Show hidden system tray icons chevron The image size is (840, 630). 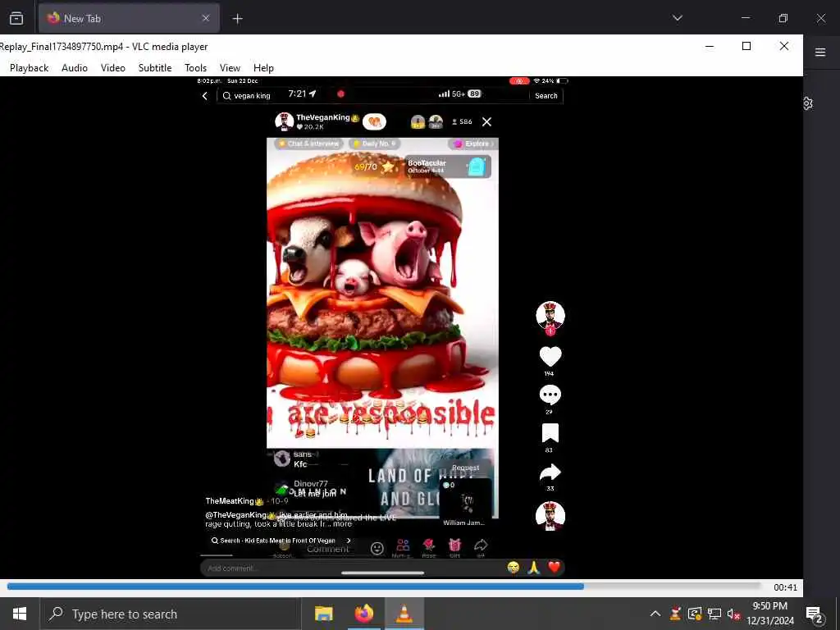(x=655, y=614)
